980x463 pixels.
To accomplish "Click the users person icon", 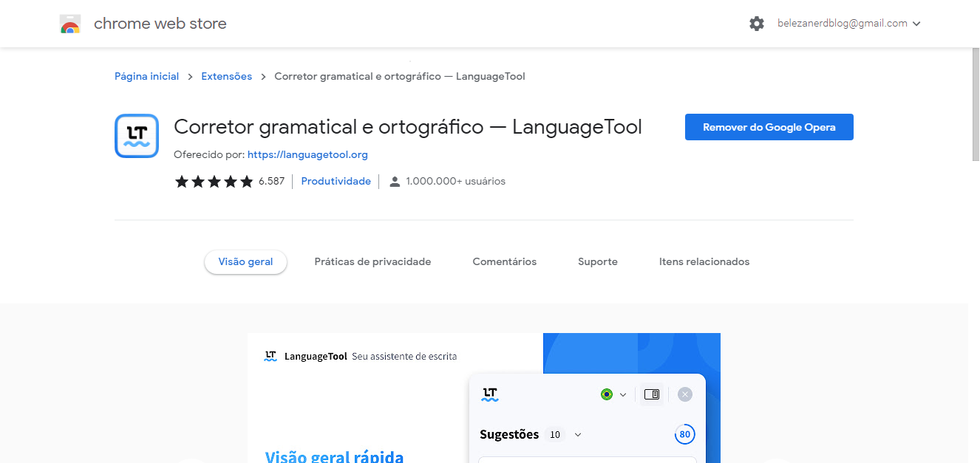I will [x=395, y=182].
